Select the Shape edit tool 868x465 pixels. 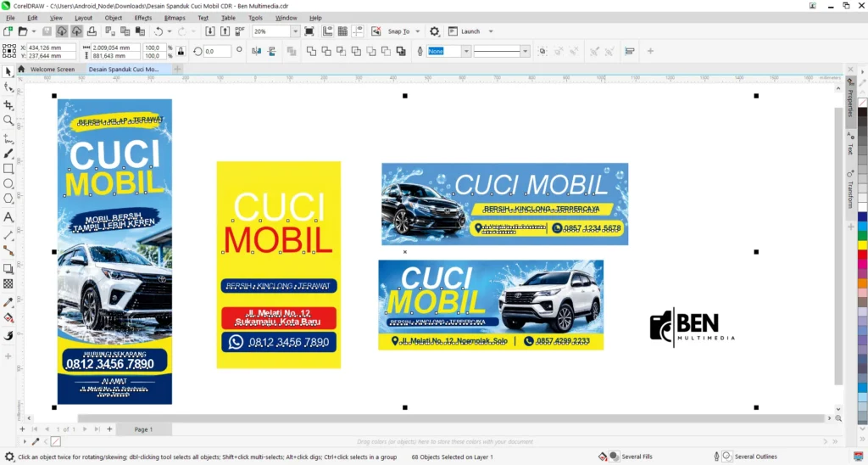tap(8, 87)
